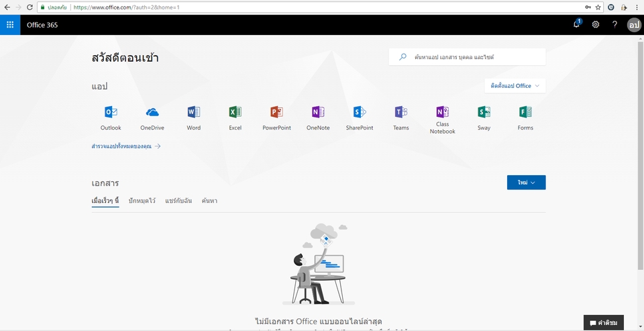The image size is (644, 331).
Task: Click the green padlock security icon
Action: (x=42, y=7)
